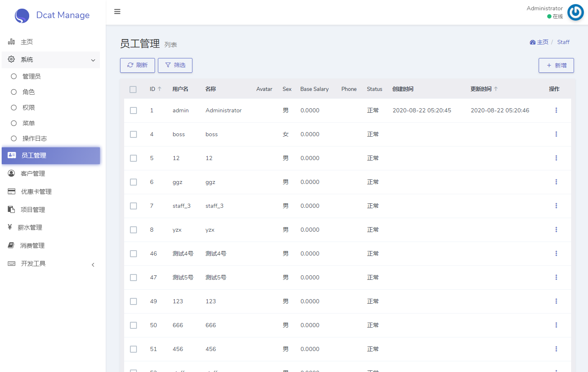Open the 筛选 filter panel
This screenshot has width=588, height=372.
point(175,65)
